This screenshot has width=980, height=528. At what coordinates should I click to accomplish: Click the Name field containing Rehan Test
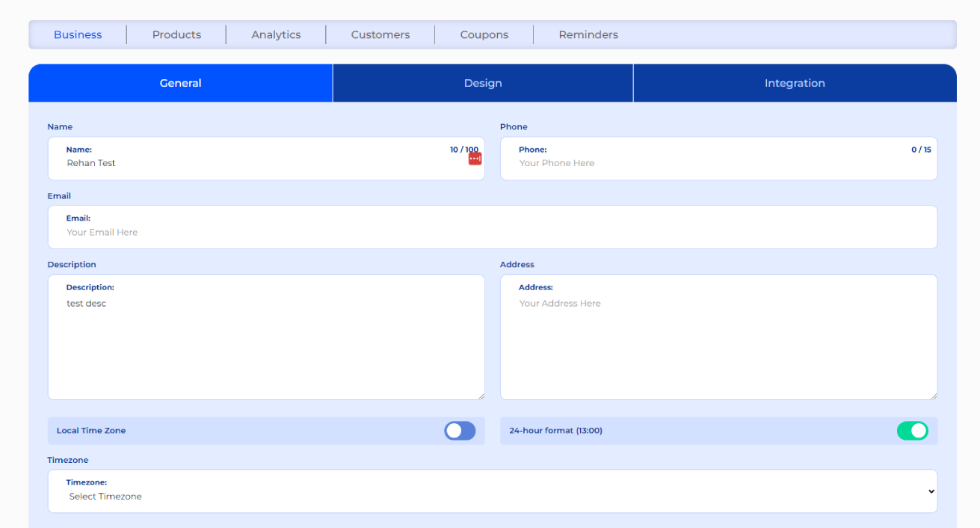pyautogui.click(x=254, y=163)
